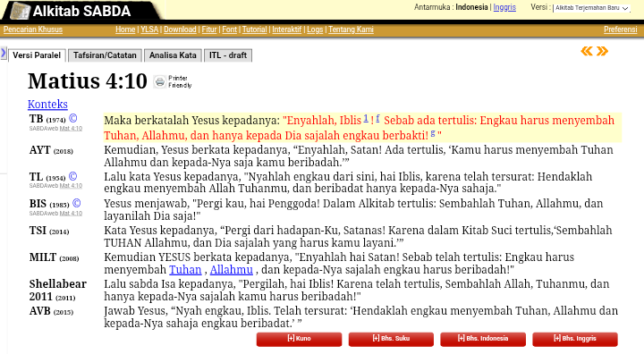The height and width of the screenshot is (354, 644).
Task: Click the Alkitab SABDA book logo icon
Action: tap(20, 11)
